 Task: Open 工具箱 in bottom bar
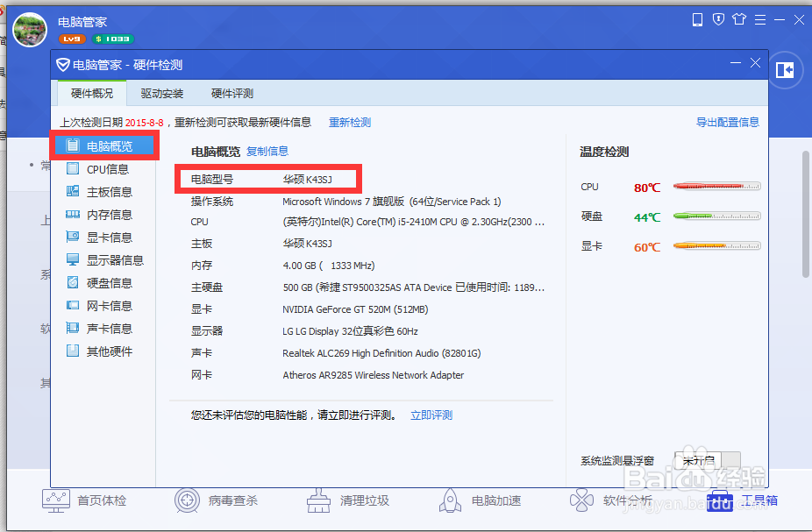click(x=742, y=500)
